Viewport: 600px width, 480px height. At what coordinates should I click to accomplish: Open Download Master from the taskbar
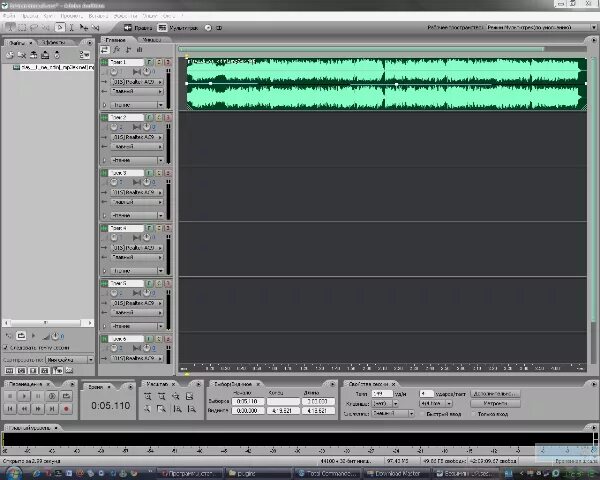click(397, 473)
